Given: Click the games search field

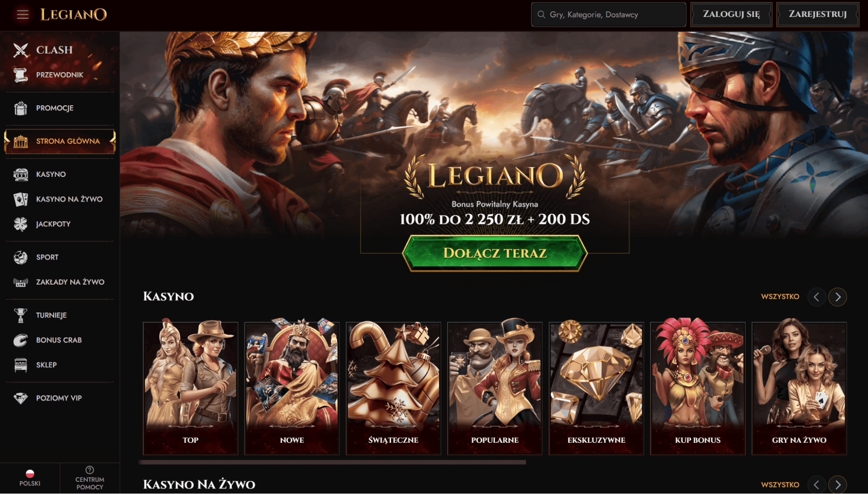Looking at the screenshot, I should point(608,14).
